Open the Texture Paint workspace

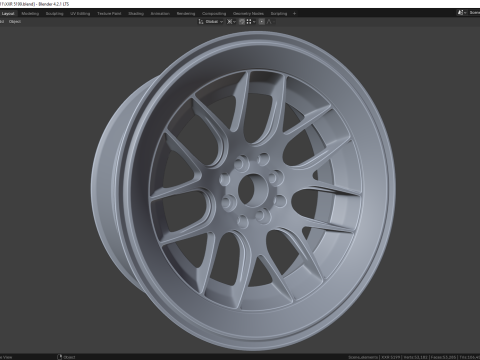pos(109,13)
